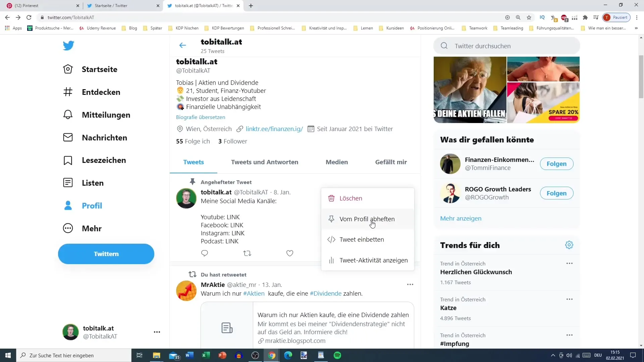Select Tweet-Aktivität anzeigen
The width and height of the screenshot is (644, 362).
(368, 260)
